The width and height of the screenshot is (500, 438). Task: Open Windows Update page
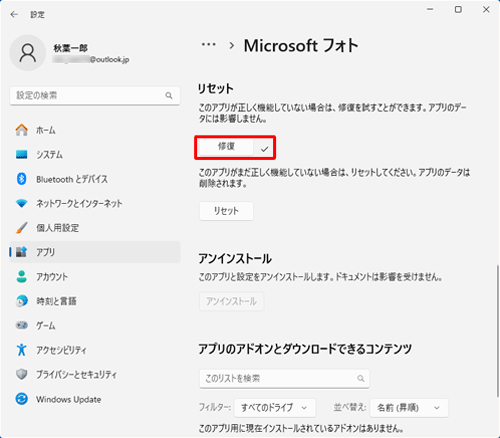pos(95,399)
